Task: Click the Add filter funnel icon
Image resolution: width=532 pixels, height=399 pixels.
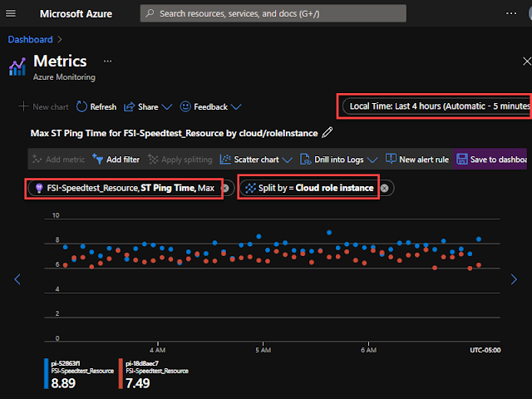Action: point(97,159)
